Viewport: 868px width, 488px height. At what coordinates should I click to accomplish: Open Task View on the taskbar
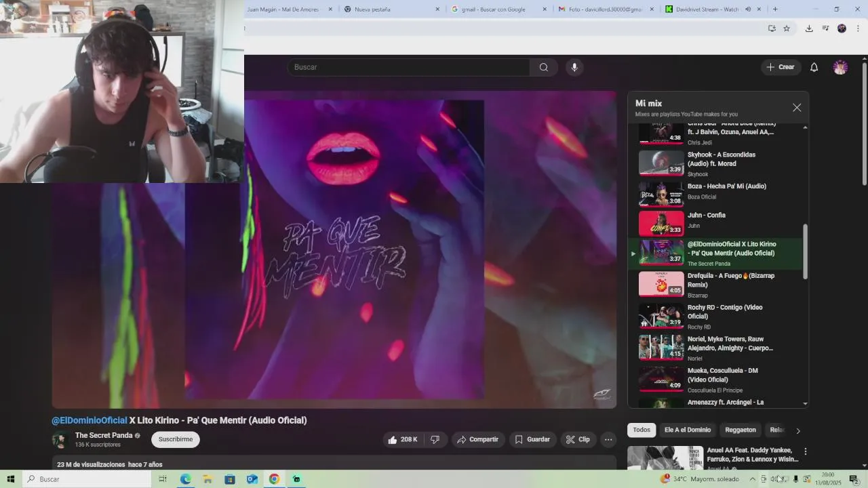(163, 479)
